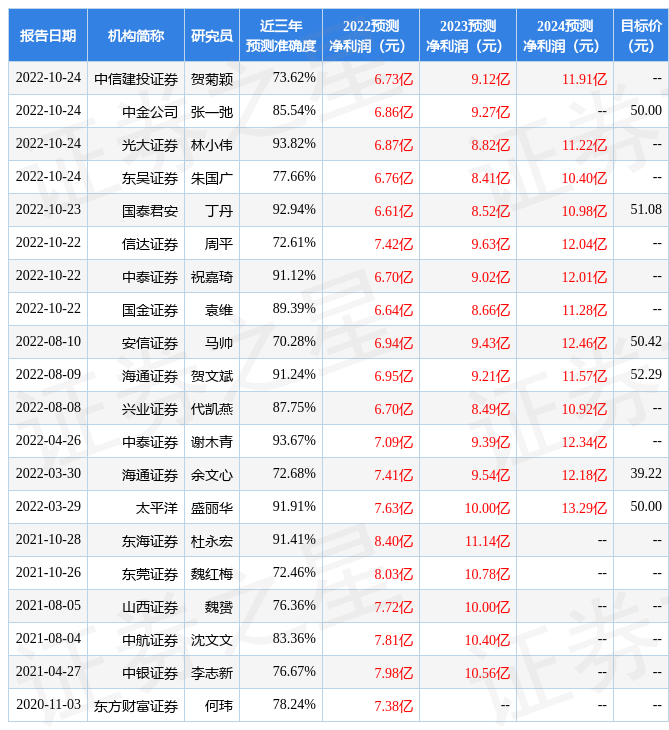Click the 2022 forecast 7.63亿
This screenshot has height=730, width=669.
coord(394,508)
